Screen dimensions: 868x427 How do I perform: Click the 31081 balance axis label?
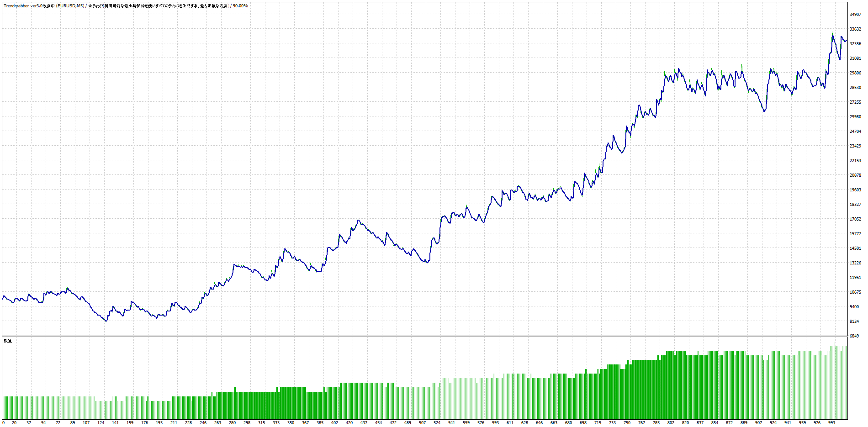pyautogui.click(x=855, y=58)
